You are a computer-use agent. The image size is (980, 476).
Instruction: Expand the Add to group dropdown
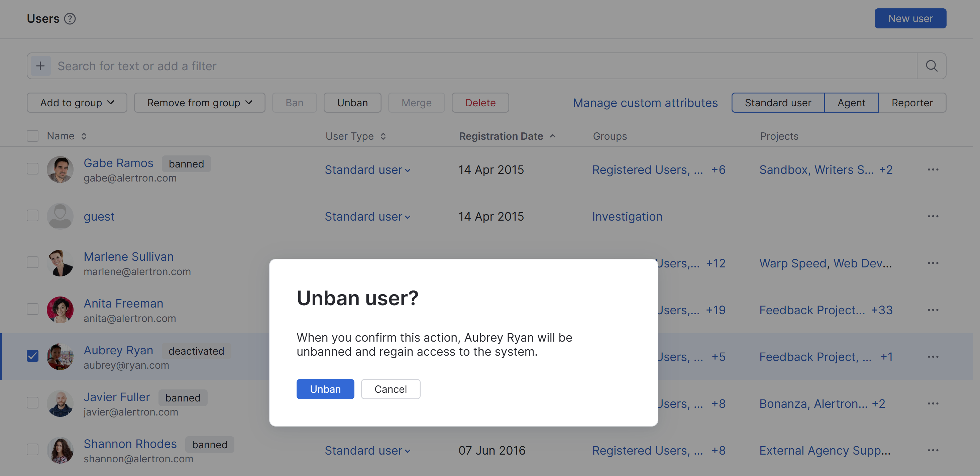tap(77, 103)
